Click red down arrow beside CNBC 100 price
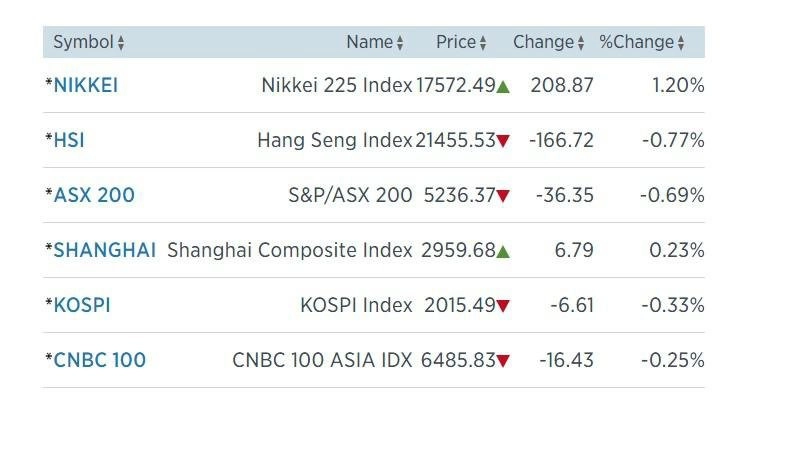 (503, 361)
